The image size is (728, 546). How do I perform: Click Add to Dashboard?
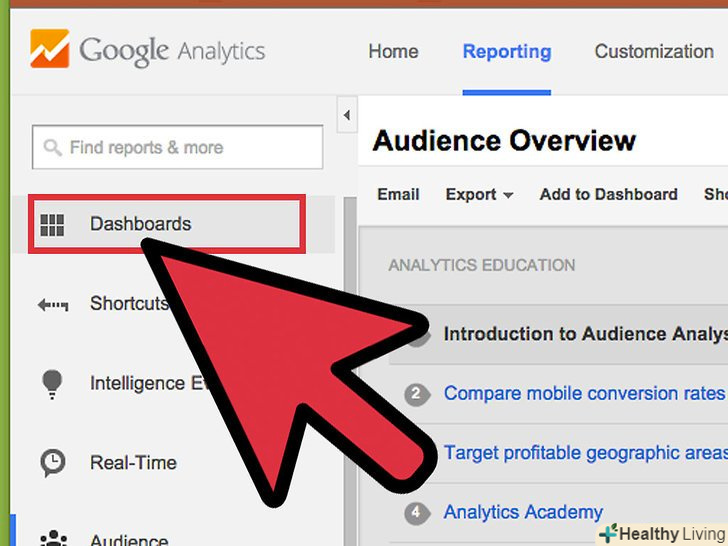click(609, 194)
